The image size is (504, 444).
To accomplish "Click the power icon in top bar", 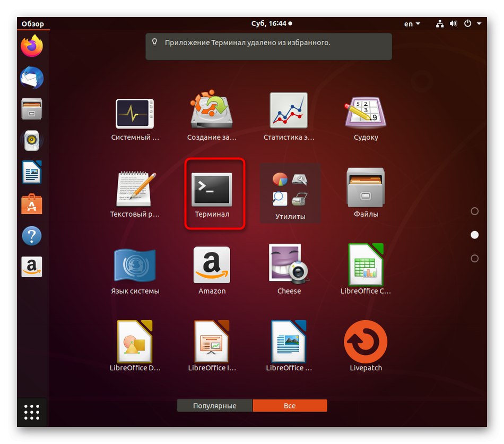I will click(x=468, y=23).
